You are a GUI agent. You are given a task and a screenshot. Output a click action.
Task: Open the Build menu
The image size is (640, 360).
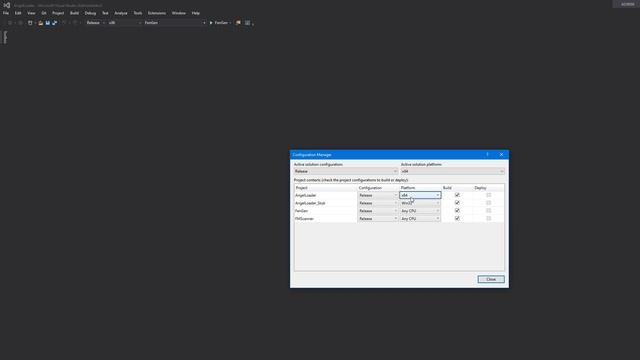coord(74,13)
